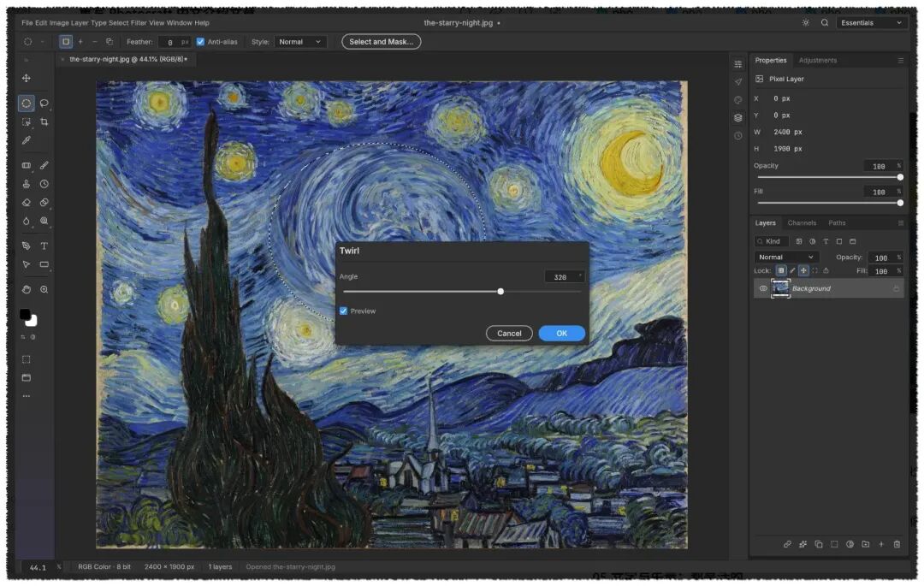This screenshot has height=586, width=924.
Task: Select the Zoom tool in toolbar
Action: pos(44,290)
